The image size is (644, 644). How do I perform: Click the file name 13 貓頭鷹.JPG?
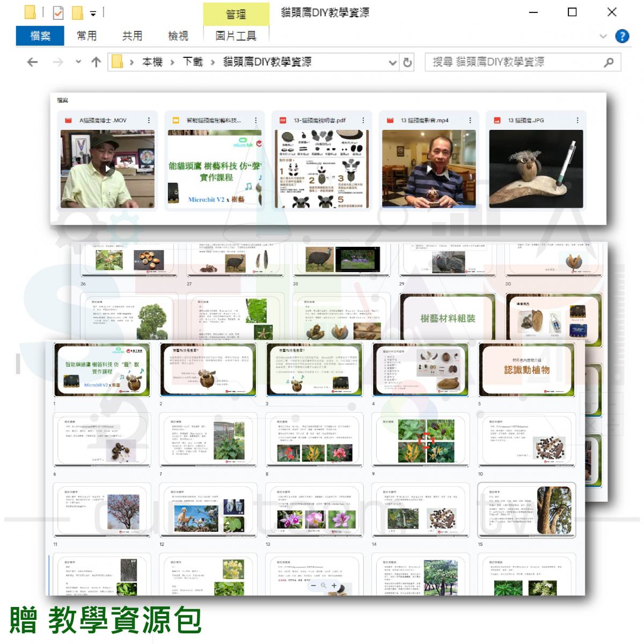point(526,121)
